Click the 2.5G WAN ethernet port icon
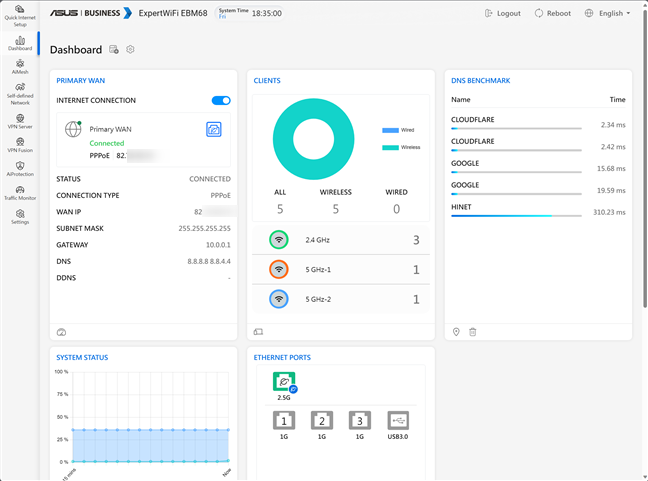This screenshot has width=648, height=481. 284,382
